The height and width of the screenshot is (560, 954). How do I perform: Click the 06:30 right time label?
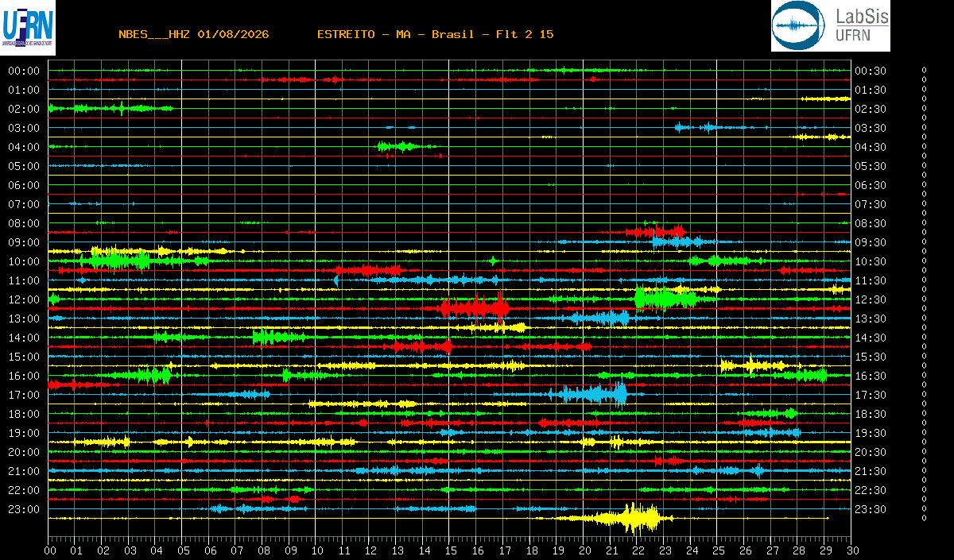click(871, 185)
